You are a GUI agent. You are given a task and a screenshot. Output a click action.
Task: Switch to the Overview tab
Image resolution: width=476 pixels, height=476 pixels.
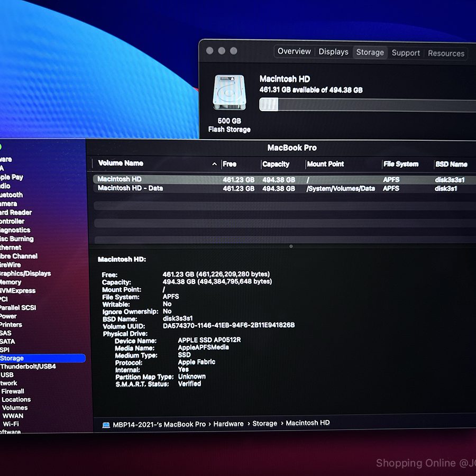coord(294,51)
